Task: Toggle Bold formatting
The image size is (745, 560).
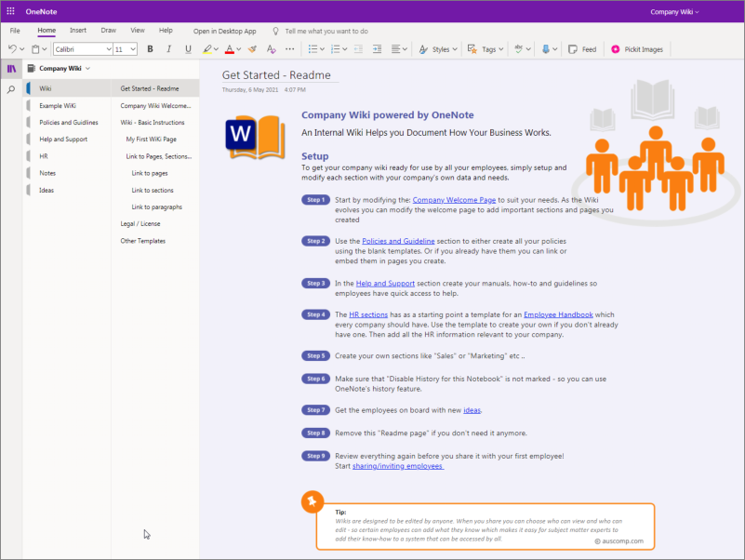Action: click(150, 49)
